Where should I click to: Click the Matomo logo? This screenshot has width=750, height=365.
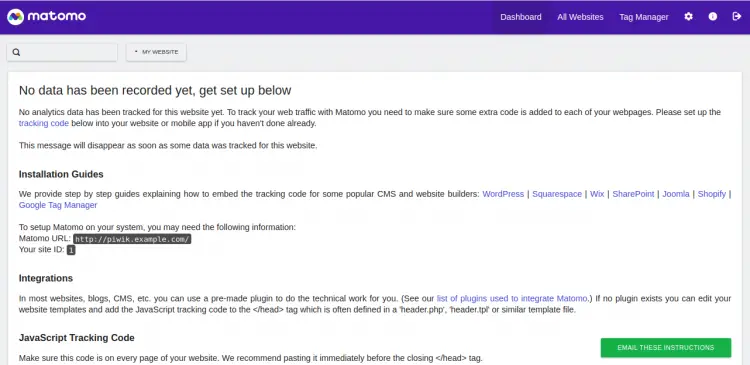click(x=46, y=17)
